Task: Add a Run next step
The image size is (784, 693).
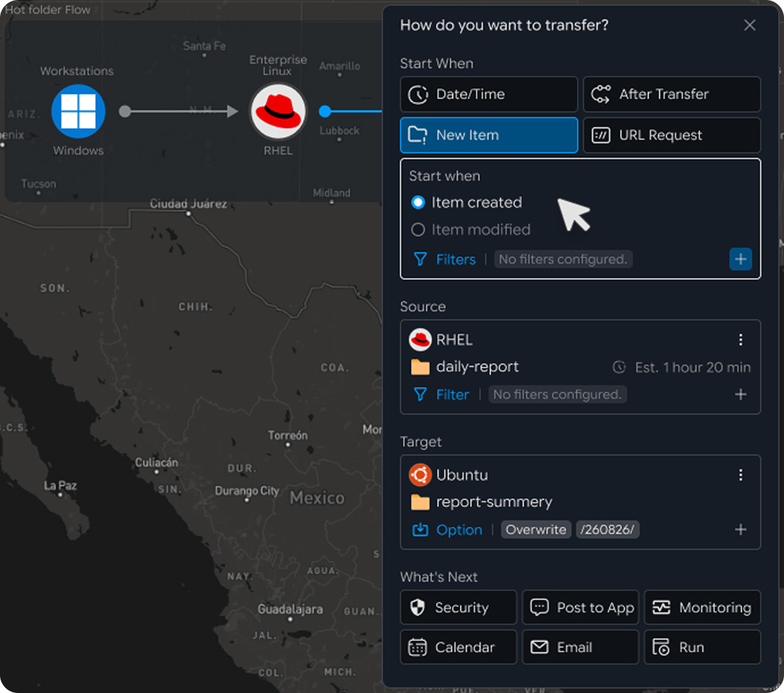Action: tap(703, 647)
